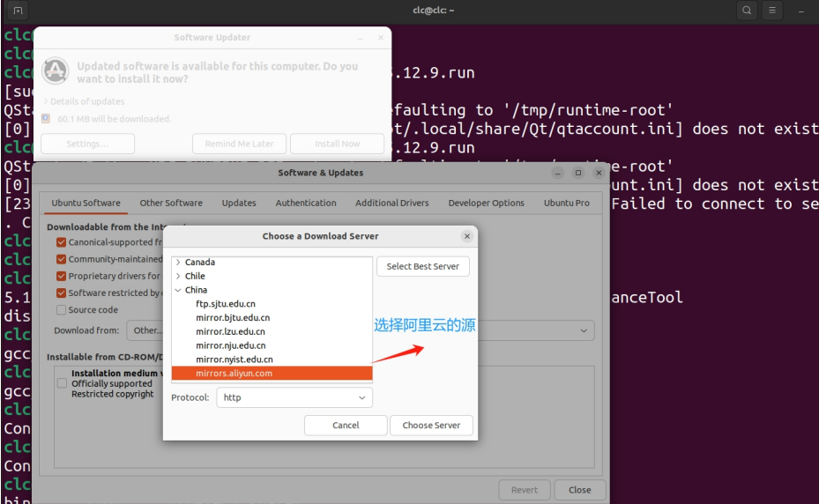This screenshot has width=819, height=504.
Task: Open the Protocol http dropdown
Action: point(294,397)
